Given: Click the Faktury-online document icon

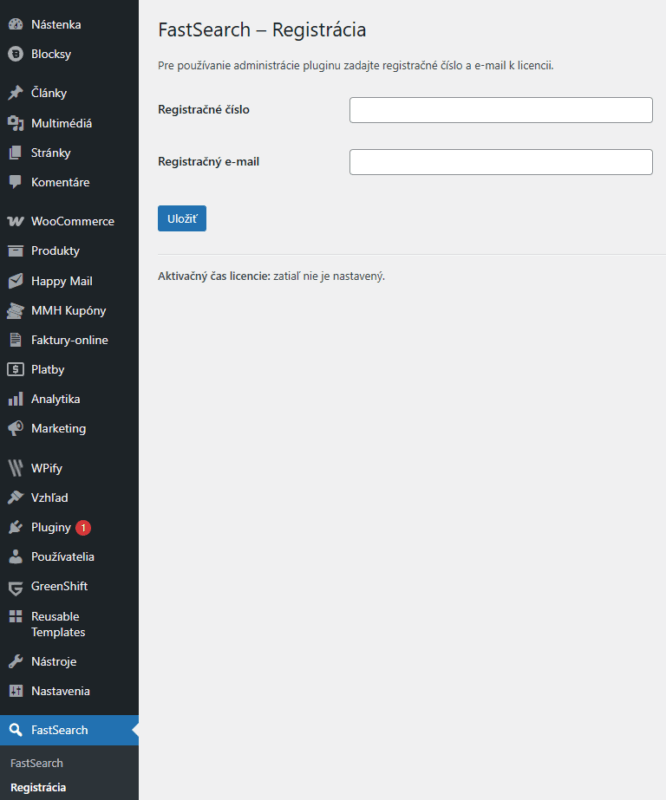Looking at the screenshot, I should (16, 340).
